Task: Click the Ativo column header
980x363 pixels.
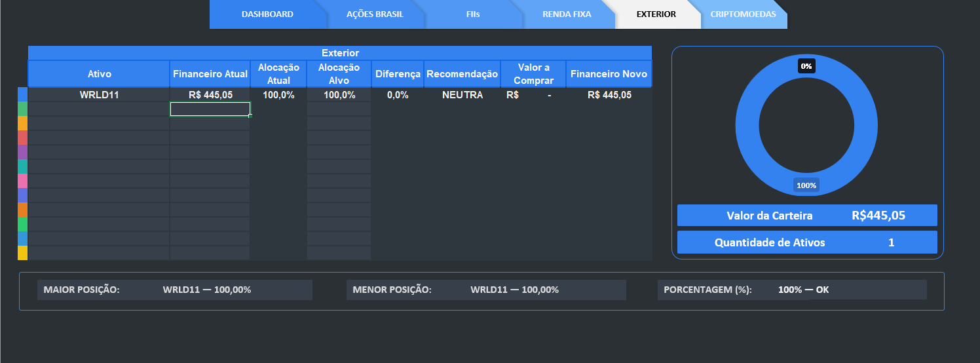Action: click(x=99, y=74)
